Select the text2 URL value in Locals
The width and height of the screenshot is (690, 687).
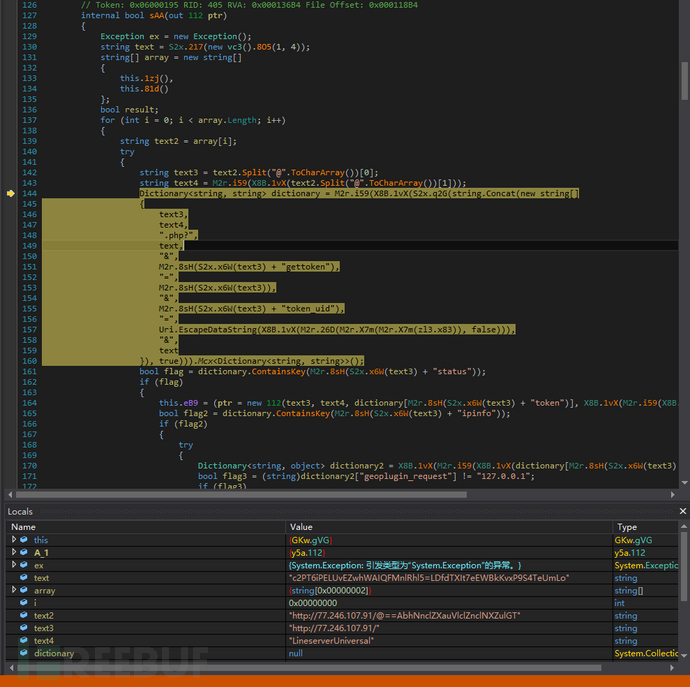point(404,615)
